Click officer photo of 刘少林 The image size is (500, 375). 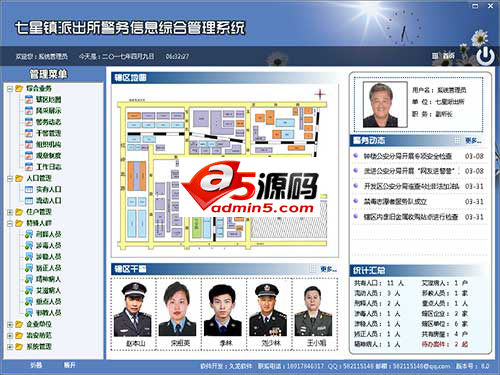(x=268, y=309)
